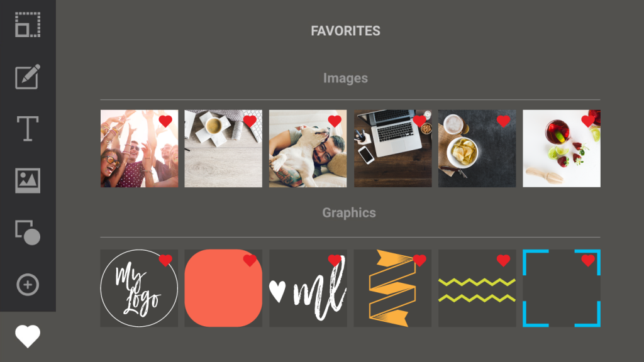The image size is (644, 362).
Task: Open the resize canvas tool in sidebar
Action: 28,25
